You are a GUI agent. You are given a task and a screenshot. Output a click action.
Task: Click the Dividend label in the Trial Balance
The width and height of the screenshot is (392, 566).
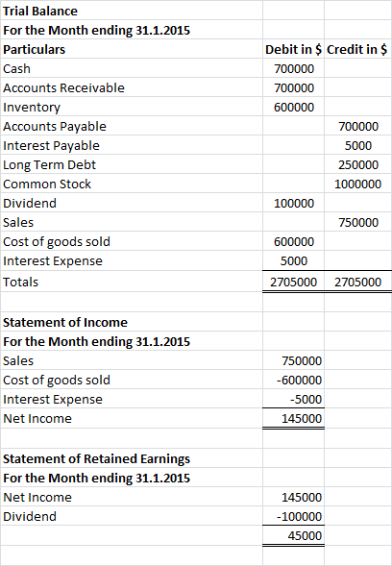pyautogui.click(x=30, y=203)
